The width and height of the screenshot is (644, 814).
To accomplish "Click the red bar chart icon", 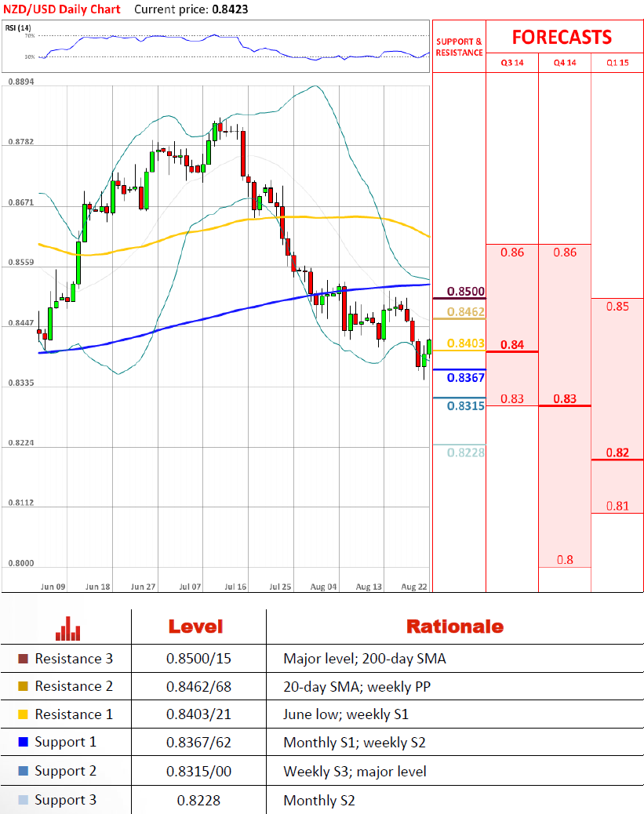I will click(68, 628).
